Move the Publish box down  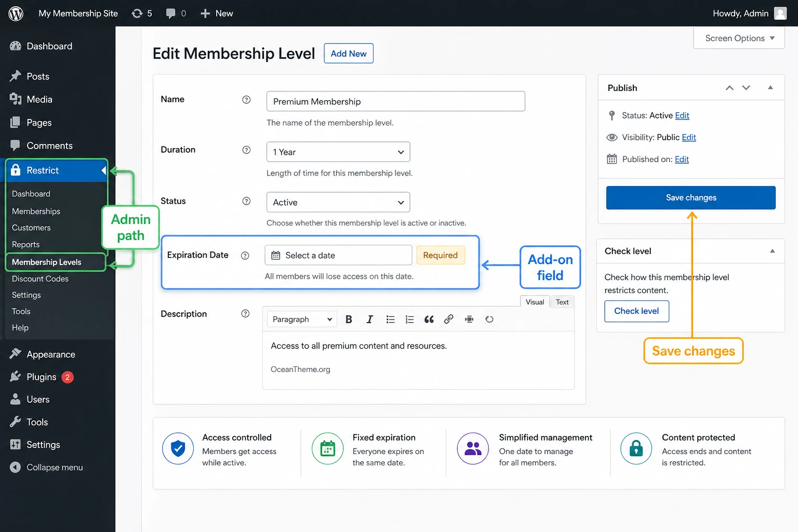coord(746,88)
